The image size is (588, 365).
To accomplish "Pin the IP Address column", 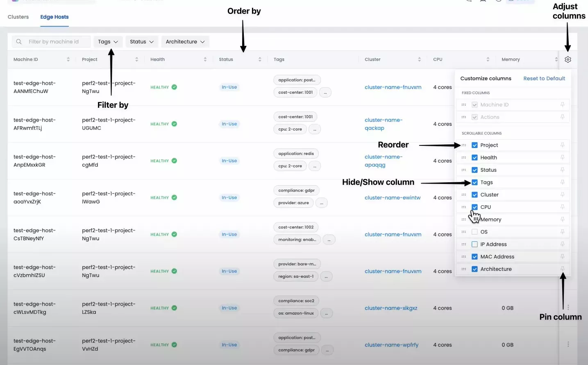I will 562,244.
